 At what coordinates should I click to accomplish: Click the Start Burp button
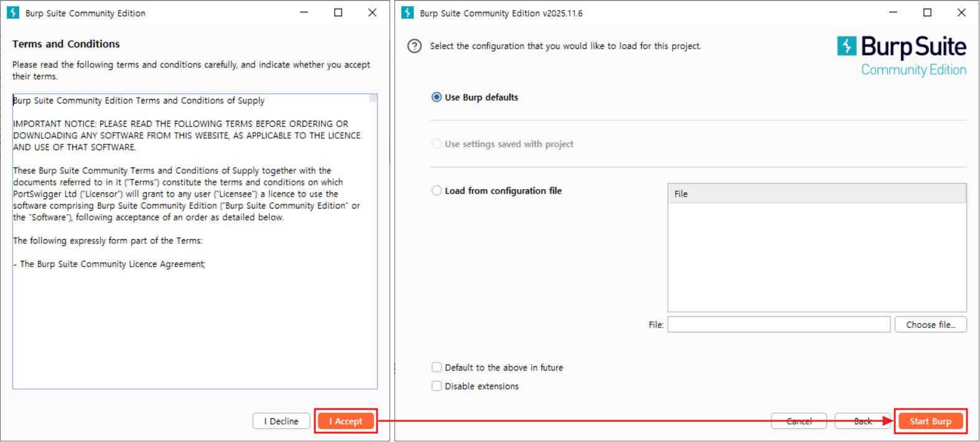pyautogui.click(x=931, y=421)
